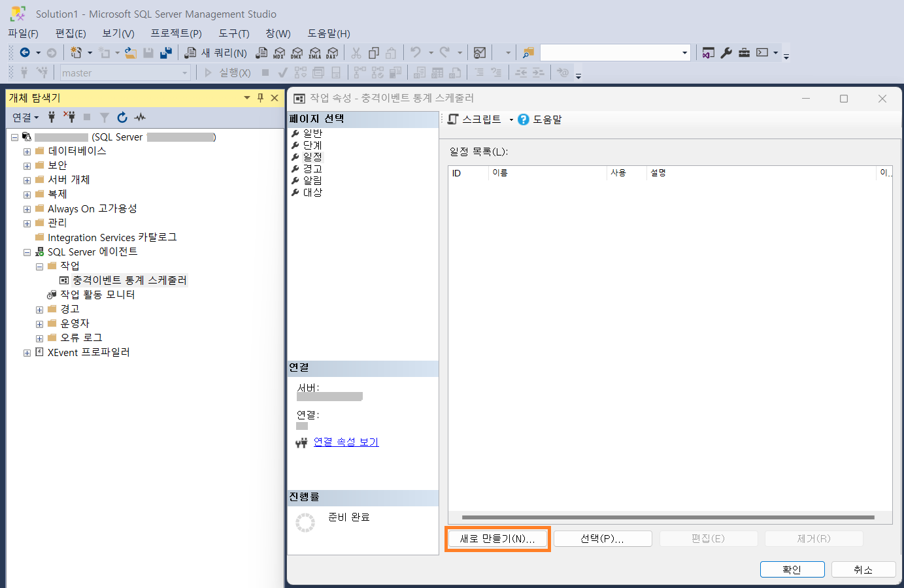Click the Activity Monitor icon

480,53
